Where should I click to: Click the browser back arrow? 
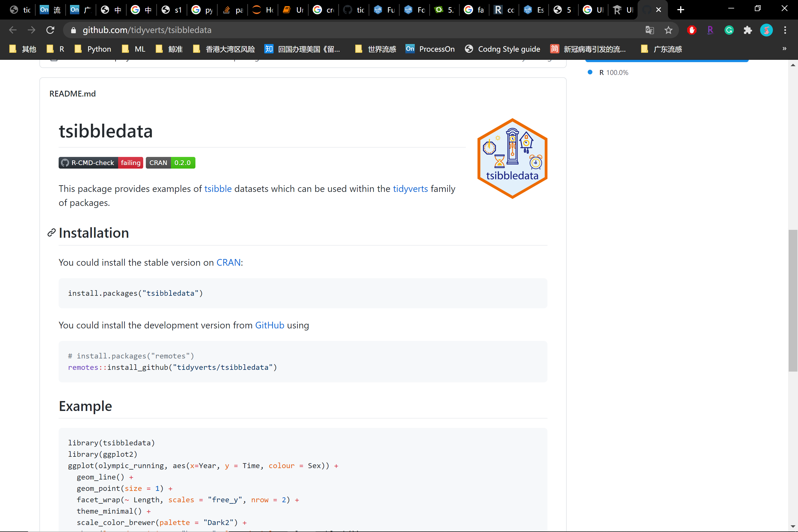(13, 30)
